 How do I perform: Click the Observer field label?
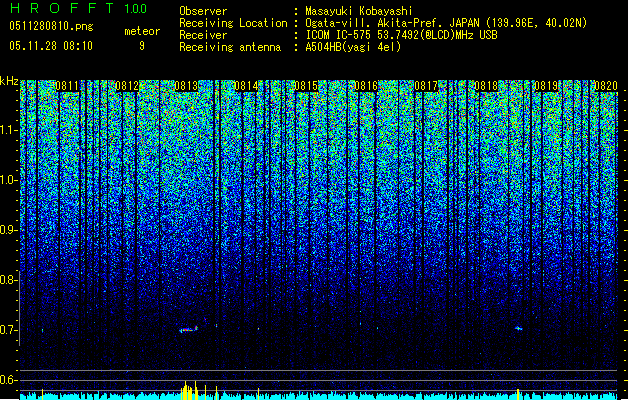coord(203,11)
